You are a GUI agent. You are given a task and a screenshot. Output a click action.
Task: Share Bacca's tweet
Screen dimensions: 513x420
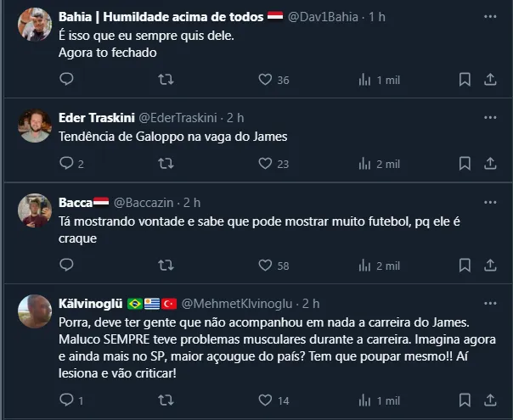490,266
